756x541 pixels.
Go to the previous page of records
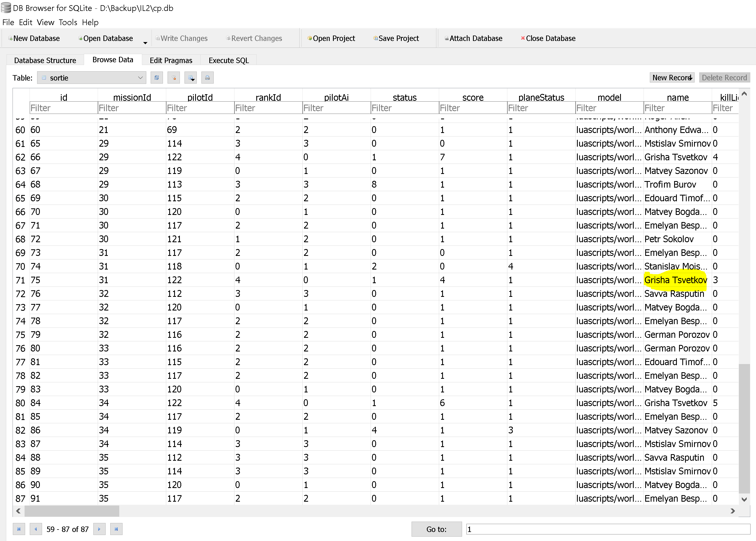click(x=36, y=529)
